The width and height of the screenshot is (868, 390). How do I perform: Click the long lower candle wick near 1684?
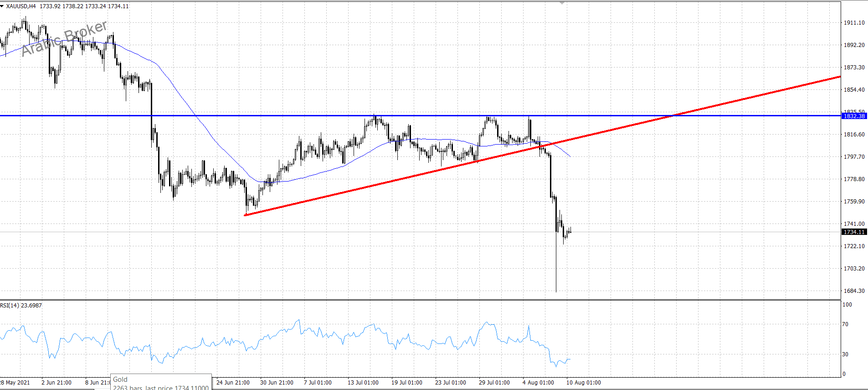point(556,262)
